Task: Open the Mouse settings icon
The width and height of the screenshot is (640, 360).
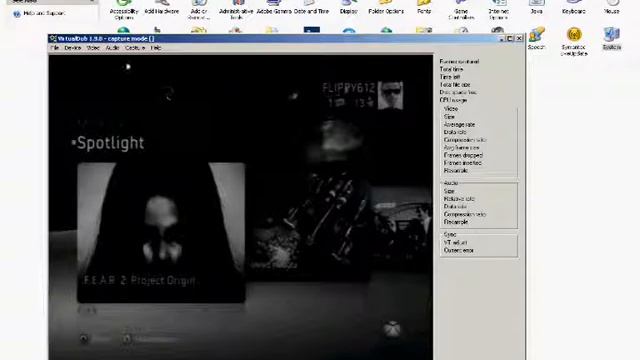Action: [611, 7]
